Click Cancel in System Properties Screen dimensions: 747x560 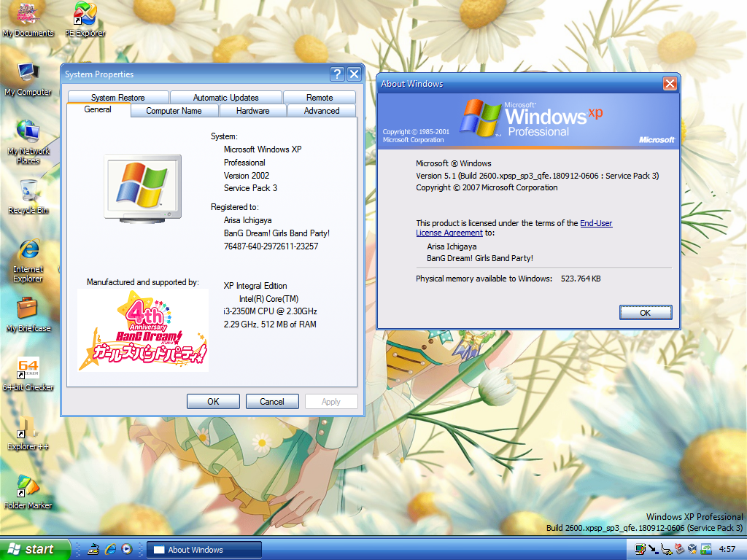[272, 402]
